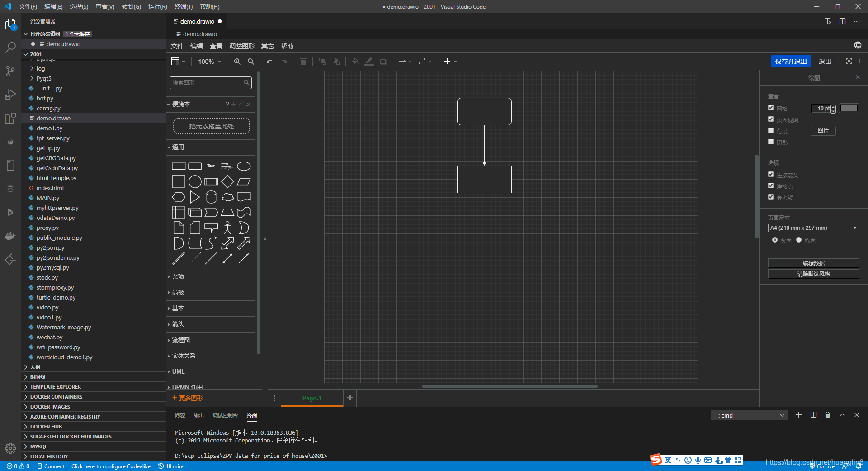Select the hexagon shape in general palette
The width and height of the screenshot is (868, 471).
point(179,197)
